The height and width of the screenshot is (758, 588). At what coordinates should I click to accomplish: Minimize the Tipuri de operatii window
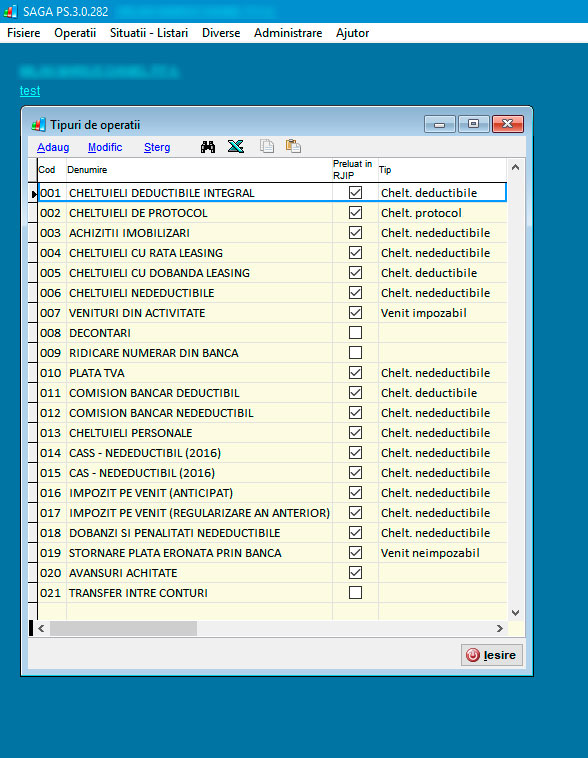coord(440,124)
